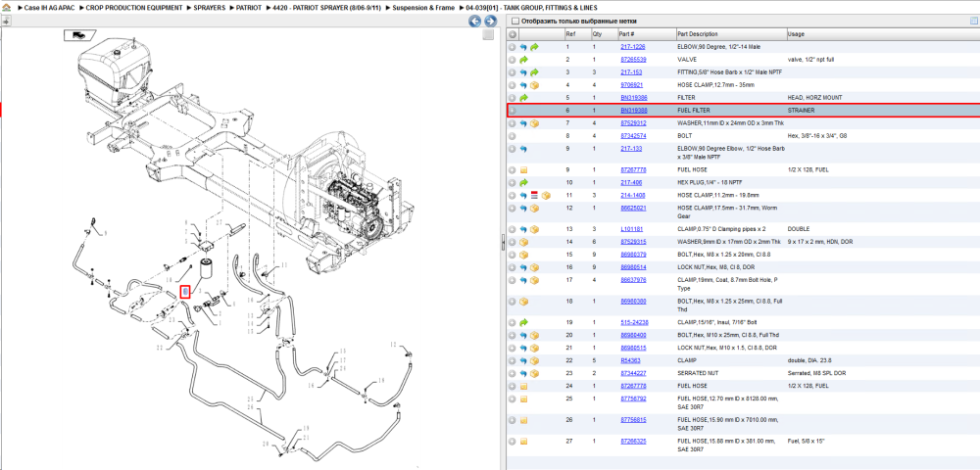Click the green arrow on the VALVE row
The height and width of the screenshot is (470, 980).
coord(523,60)
